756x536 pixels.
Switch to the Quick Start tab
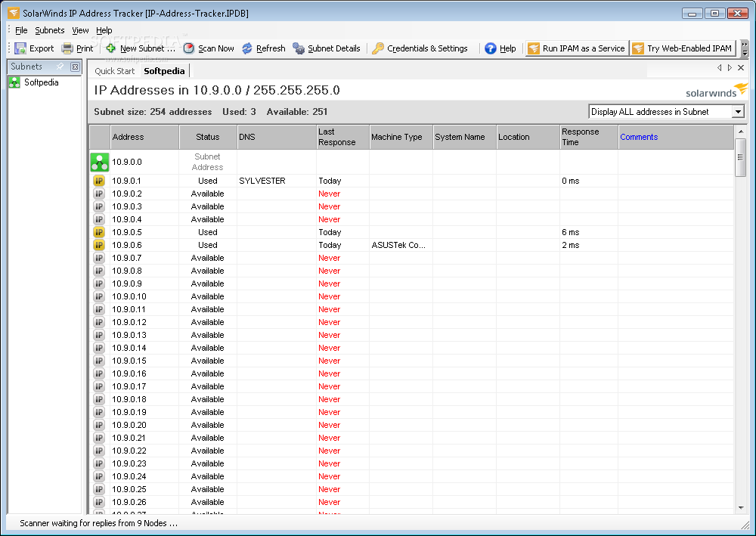[x=115, y=71]
